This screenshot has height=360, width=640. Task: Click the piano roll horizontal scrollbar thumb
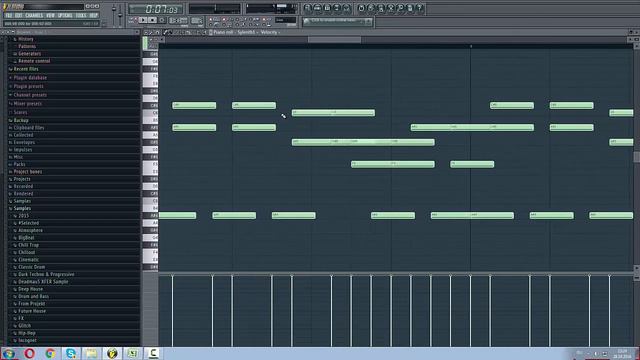click(334, 40)
